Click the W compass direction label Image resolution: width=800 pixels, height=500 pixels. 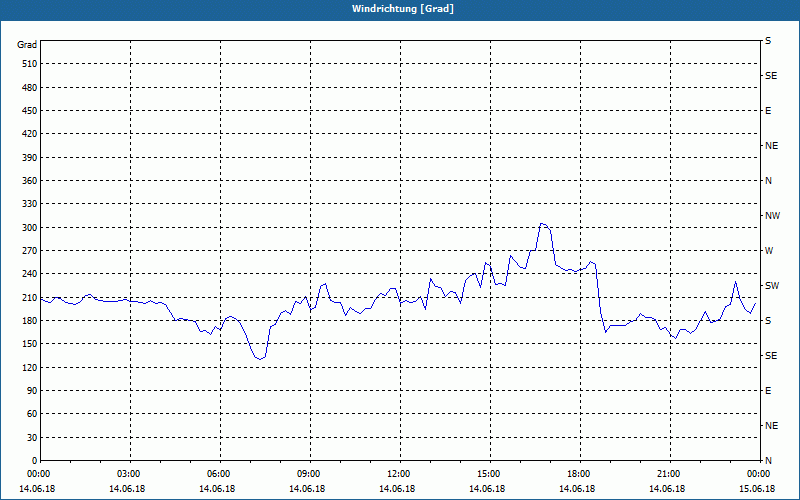pos(769,251)
